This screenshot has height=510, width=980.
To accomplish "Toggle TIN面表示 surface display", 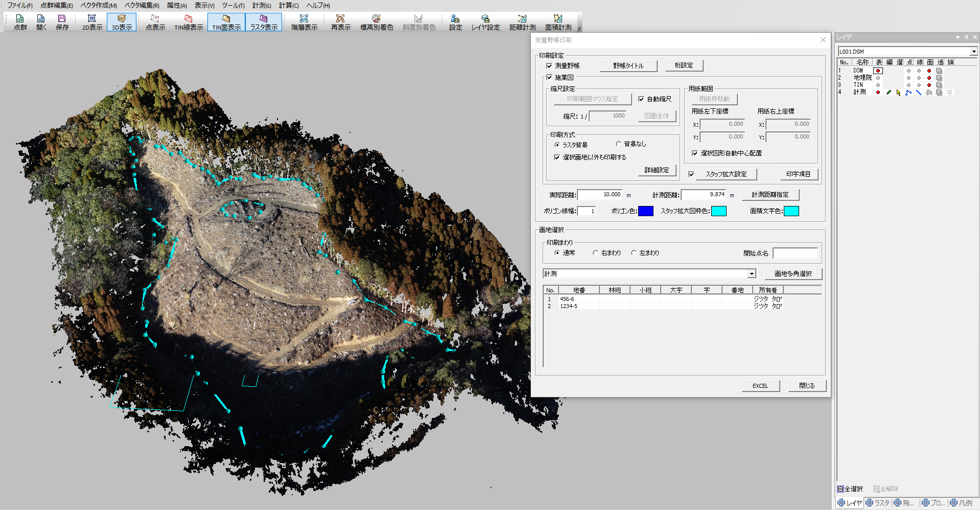I will (x=226, y=22).
